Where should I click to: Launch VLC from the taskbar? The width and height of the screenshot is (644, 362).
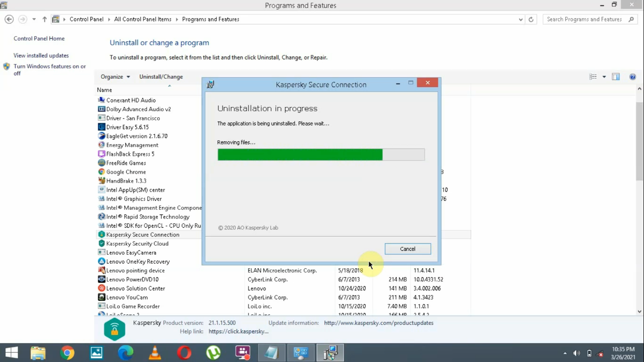pos(155,352)
